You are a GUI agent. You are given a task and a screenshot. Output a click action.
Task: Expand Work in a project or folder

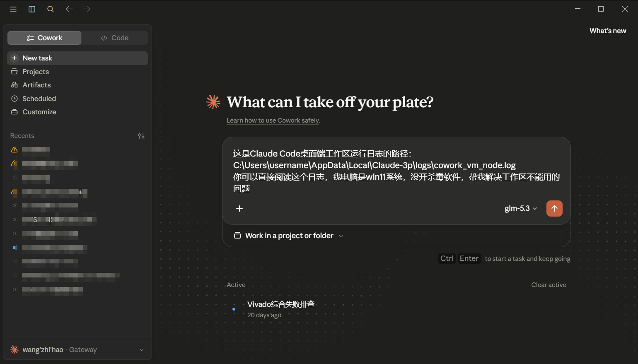pyautogui.click(x=288, y=236)
